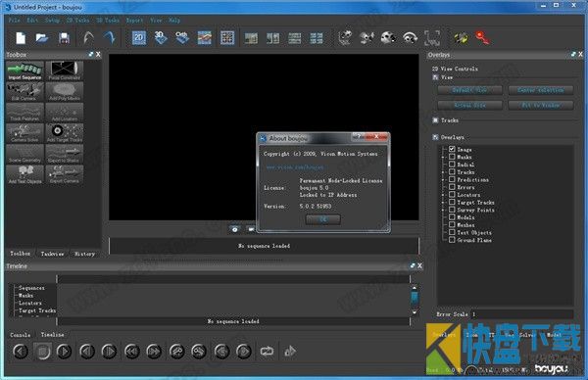Click the red key license icon
This screenshot has width=588, height=380.
pos(482,38)
